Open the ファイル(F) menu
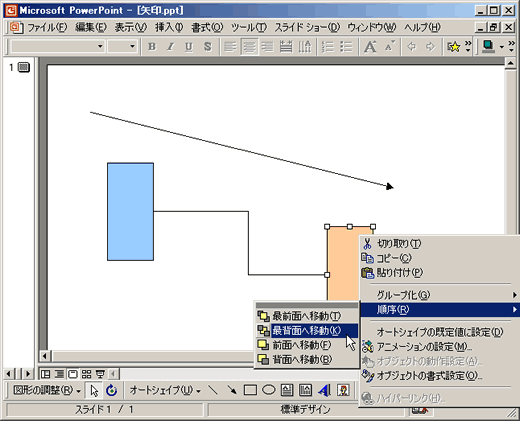This screenshot has width=520, height=421. coord(47,27)
